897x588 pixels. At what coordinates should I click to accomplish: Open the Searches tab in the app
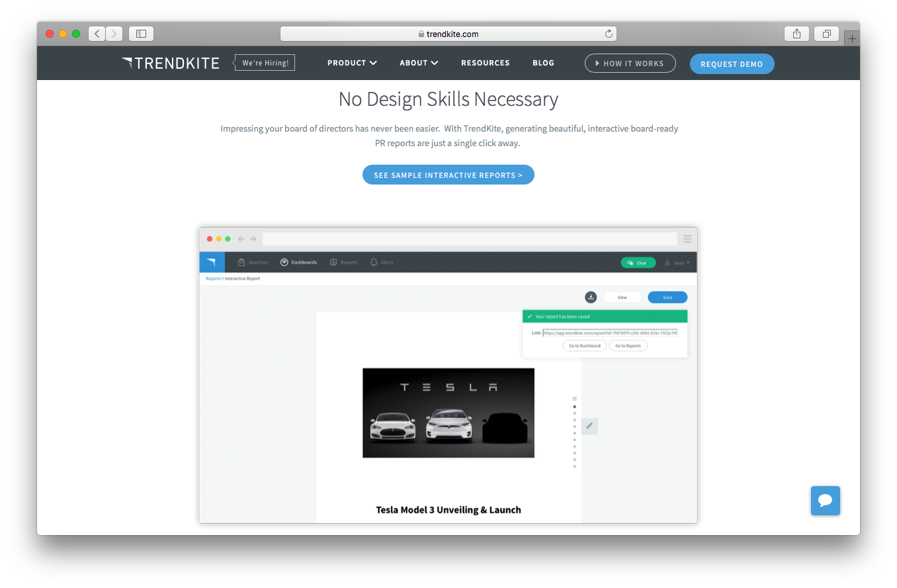tap(253, 263)
